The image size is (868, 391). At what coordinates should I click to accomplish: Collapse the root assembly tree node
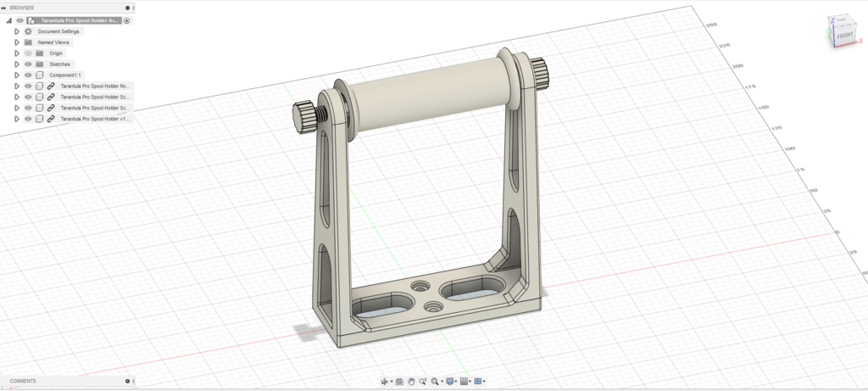(8, 20)
